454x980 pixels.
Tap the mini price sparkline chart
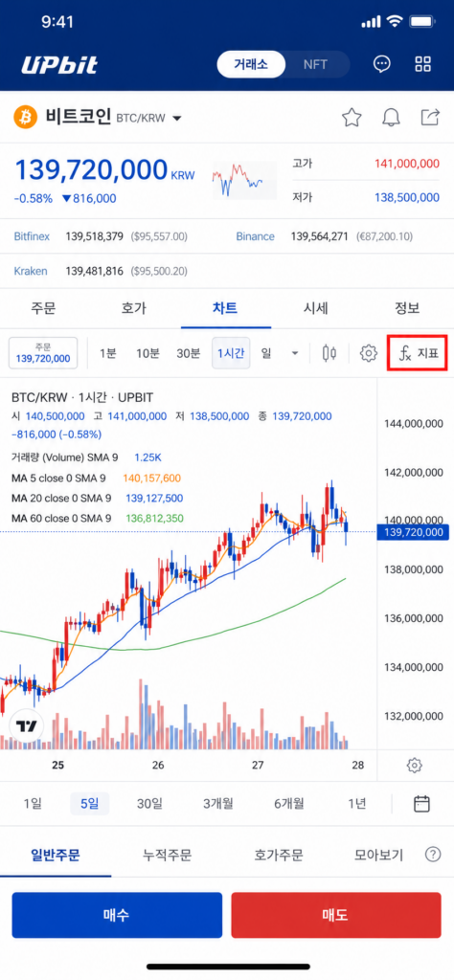[244, 180]
